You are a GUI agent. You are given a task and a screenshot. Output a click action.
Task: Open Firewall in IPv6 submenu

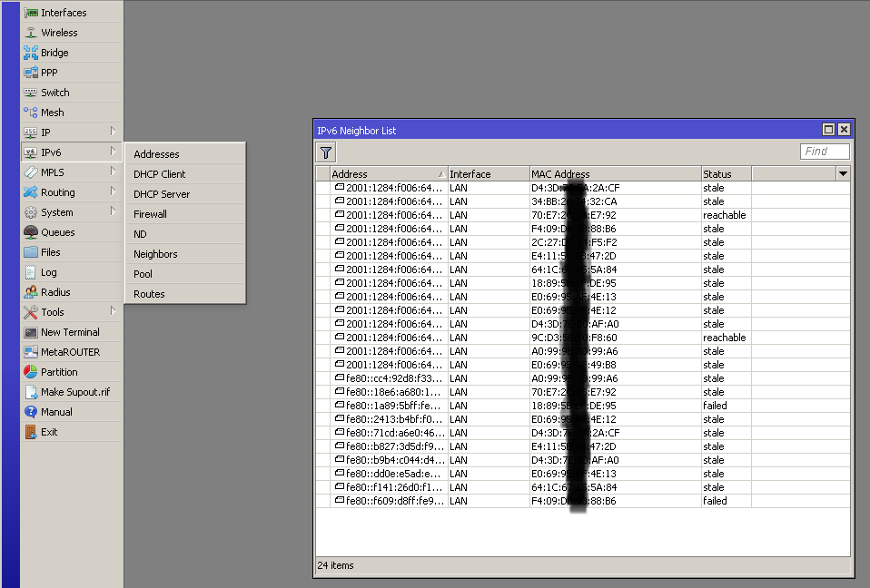[x=184, y=214]
